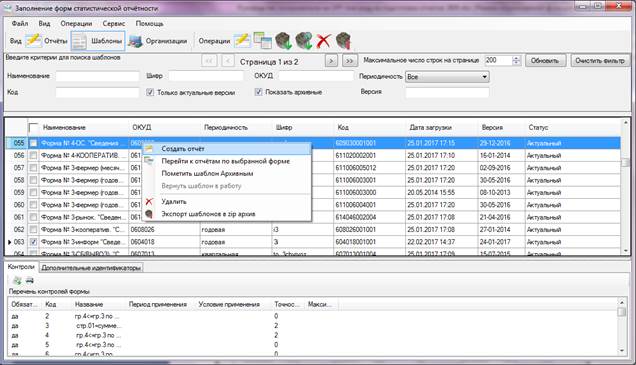
Task: Click the zip archive export toolbar icon
Action: coord(343,41)
